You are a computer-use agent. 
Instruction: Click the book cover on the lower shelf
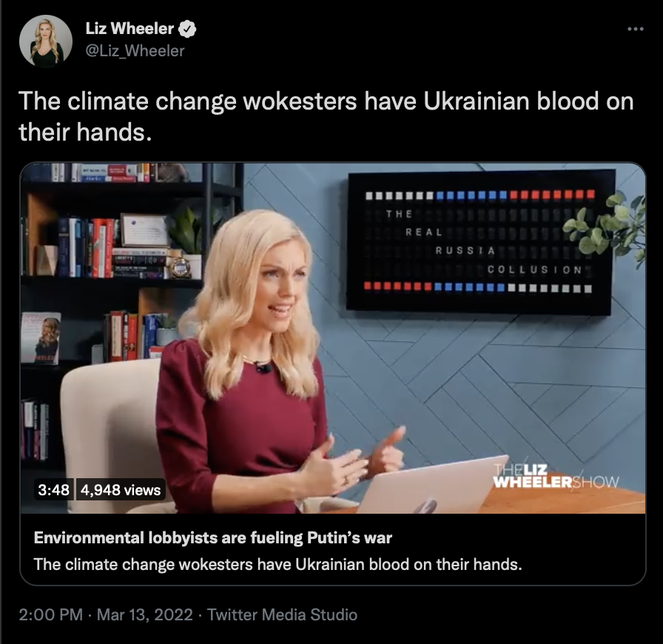41,338
